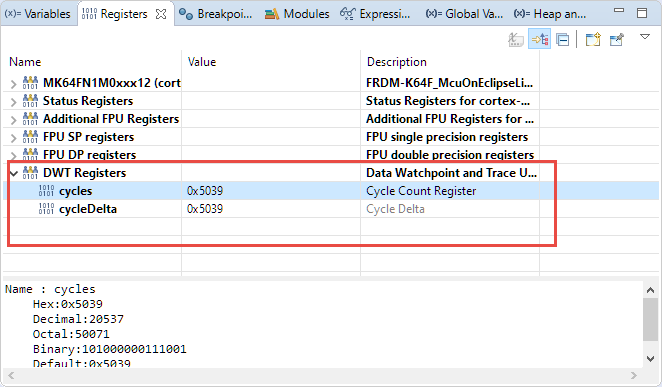Collapse the DWT Registers group

pos(14,173)
